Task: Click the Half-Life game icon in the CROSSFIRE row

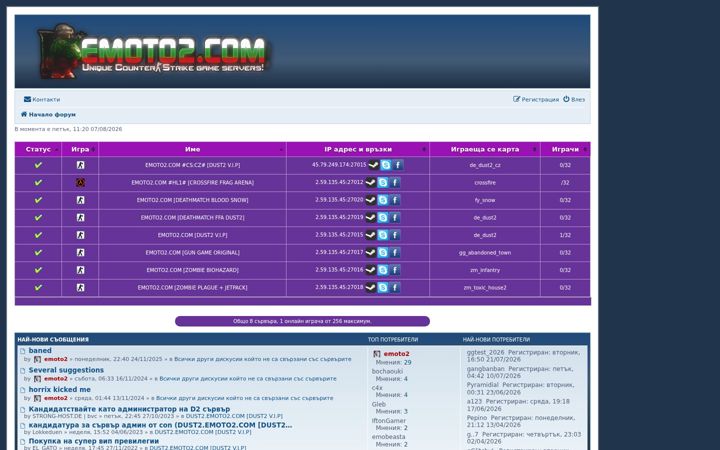Action: pyautogui.click(x=80, y=183)
